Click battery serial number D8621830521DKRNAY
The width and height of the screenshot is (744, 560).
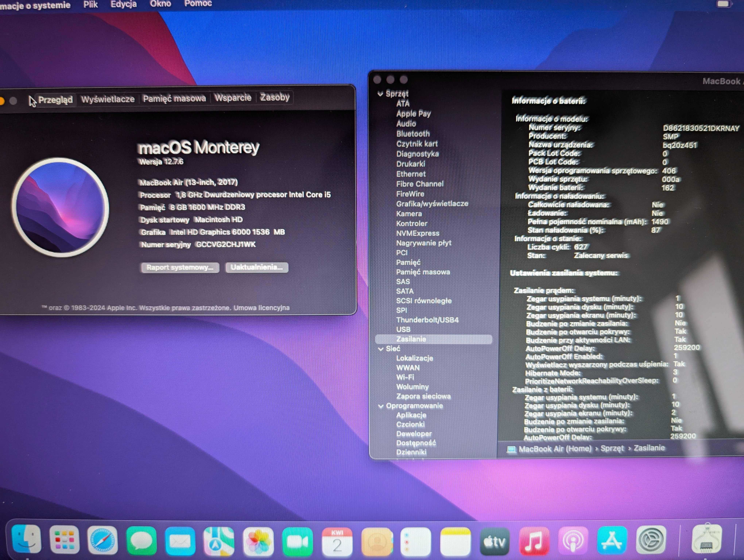(701, 128)
